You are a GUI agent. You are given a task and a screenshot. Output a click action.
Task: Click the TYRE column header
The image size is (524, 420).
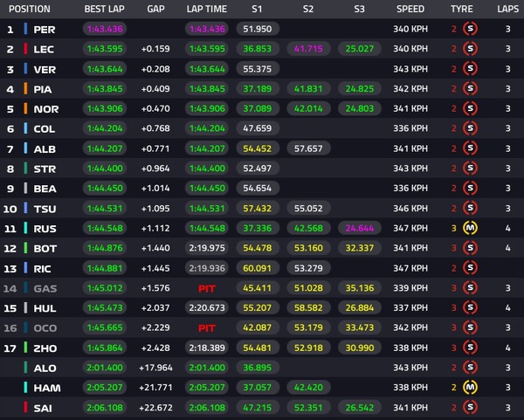coord(461,9)
